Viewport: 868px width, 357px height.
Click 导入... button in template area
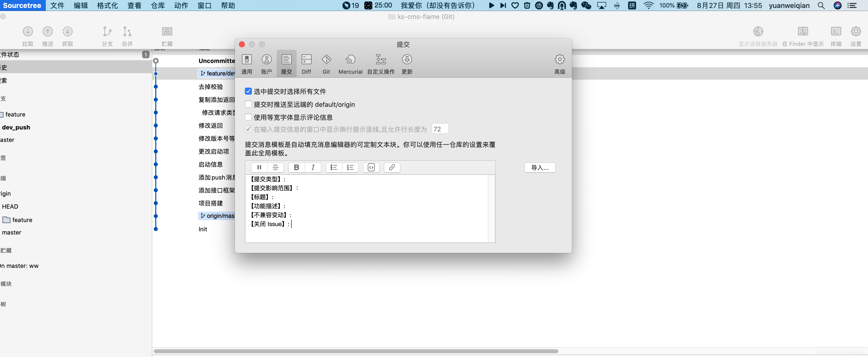(540, 167)
